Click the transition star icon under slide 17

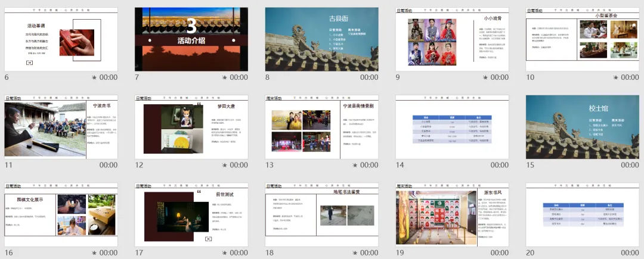pyautogui.click(x=225, y=253)
